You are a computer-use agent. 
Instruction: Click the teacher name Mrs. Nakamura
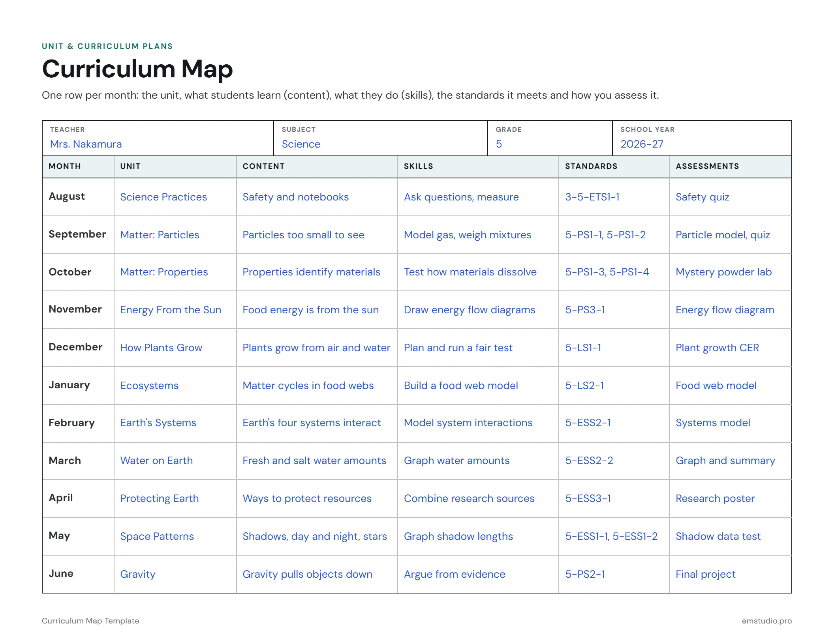click(x=86, y=144)
